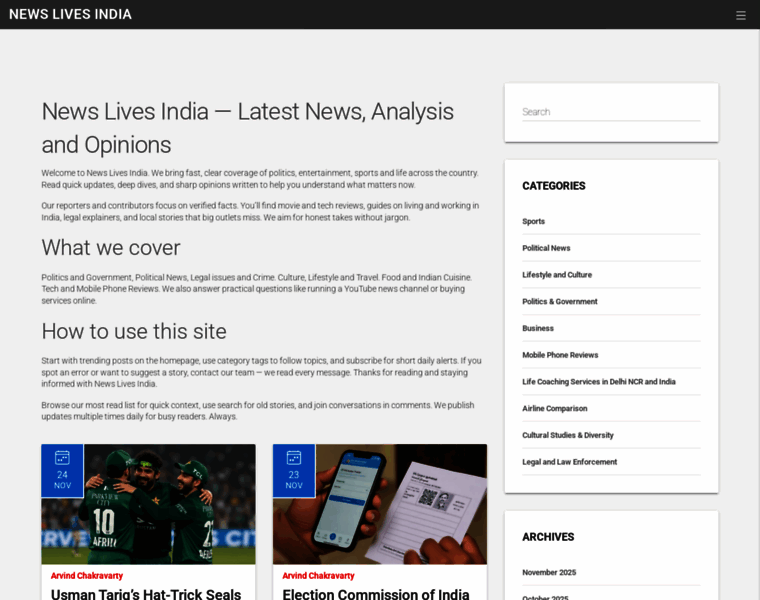Click the calendar icon dated 24 Nov
This screenshot has height=600, width=760.
tap(62, 457)
